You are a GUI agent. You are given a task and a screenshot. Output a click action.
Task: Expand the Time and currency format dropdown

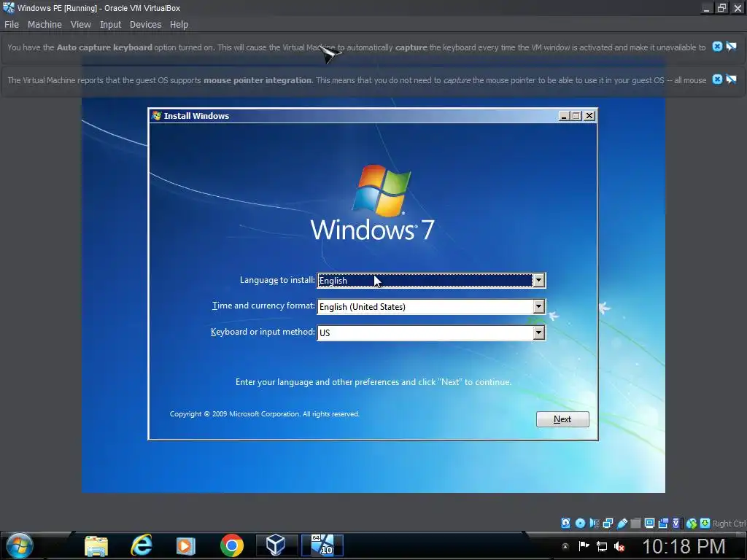tap(539, 307)
